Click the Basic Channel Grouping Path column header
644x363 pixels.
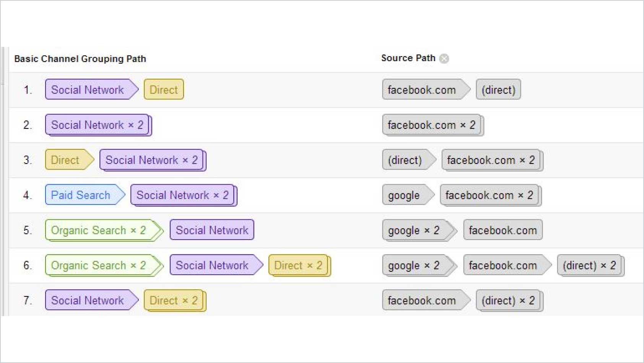tap(80, 59)
